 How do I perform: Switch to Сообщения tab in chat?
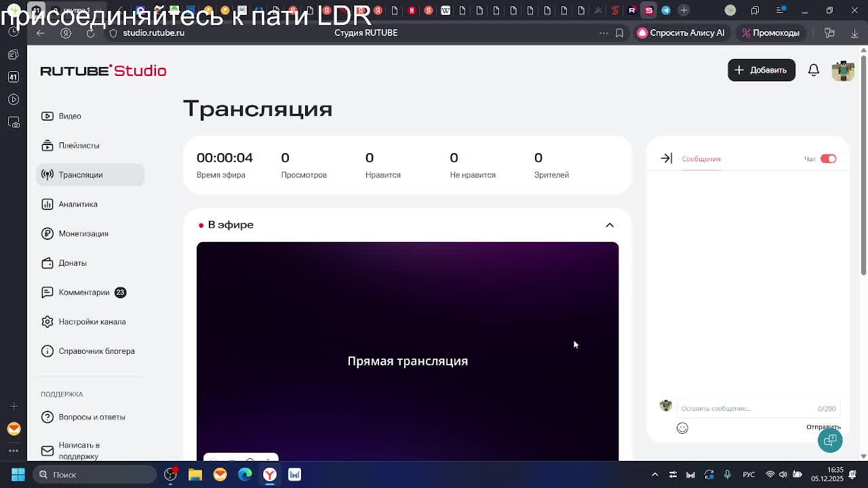pos(701,159)
